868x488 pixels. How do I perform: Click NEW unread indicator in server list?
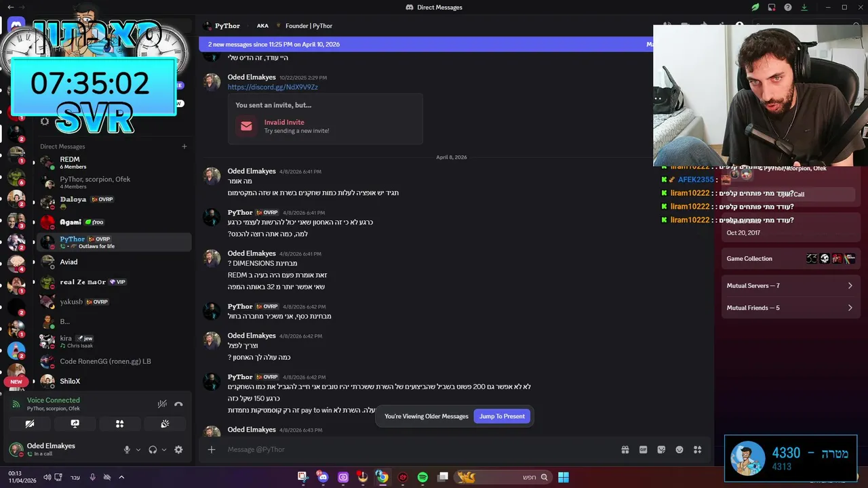coord(16,382)
